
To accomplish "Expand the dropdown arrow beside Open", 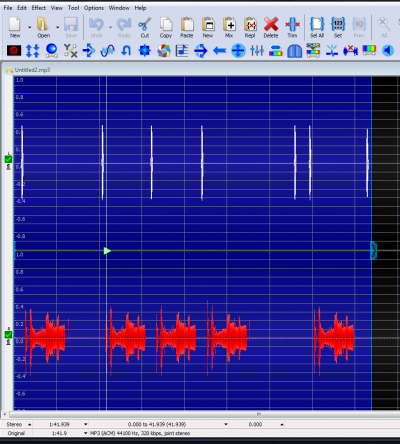I will pyautogui.click(x=57, y=27).
